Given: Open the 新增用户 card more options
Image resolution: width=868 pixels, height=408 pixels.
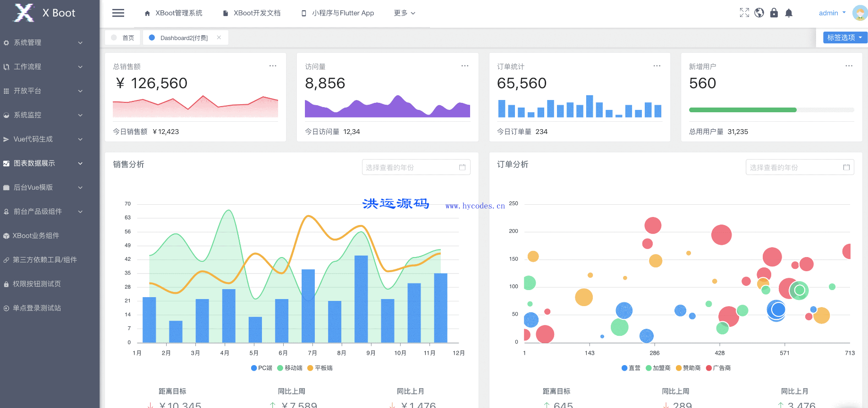Looking at the screenshot, I should [x=849, y=66].
